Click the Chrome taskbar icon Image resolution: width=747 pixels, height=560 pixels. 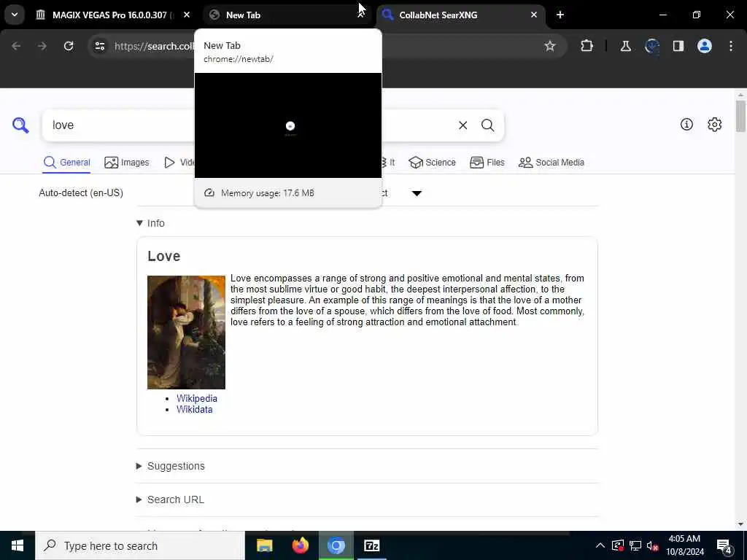click(x=336, y=545)
